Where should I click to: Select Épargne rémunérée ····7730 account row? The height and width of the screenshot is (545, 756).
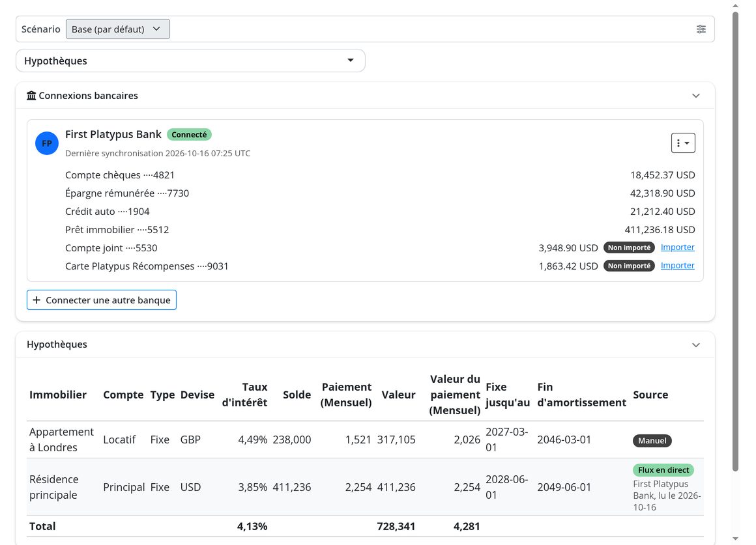(x=380, y=193)
